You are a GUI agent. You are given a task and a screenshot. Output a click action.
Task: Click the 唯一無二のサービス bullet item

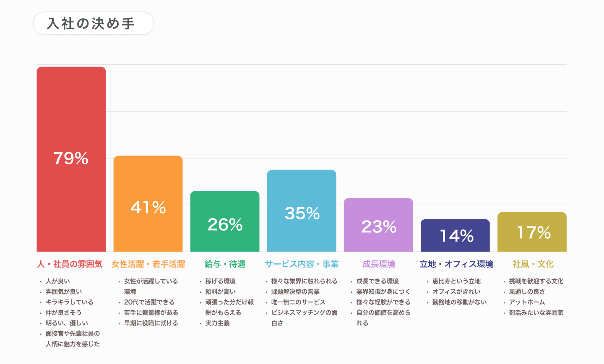click(298, 302)
